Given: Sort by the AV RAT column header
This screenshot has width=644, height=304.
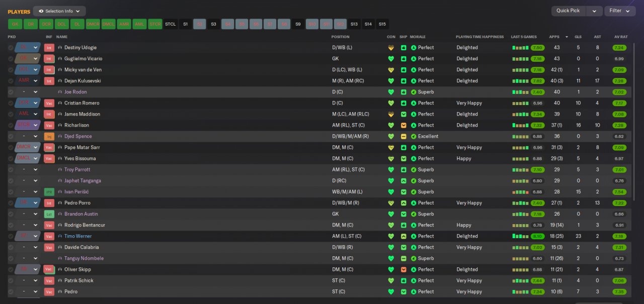Looking at the screenshot, I should pyautogui.click(x=621, y=37).
